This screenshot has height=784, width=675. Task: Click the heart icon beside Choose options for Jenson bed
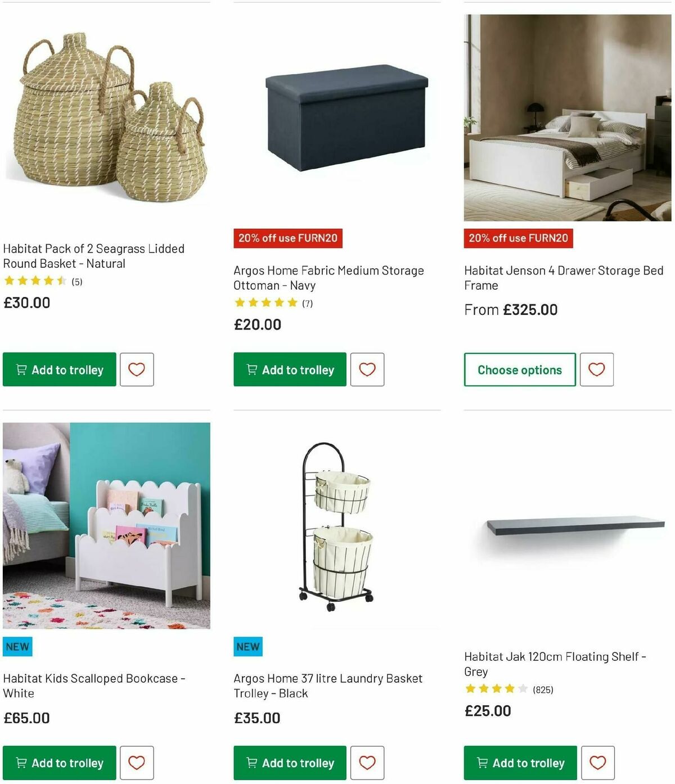(596, 370)
